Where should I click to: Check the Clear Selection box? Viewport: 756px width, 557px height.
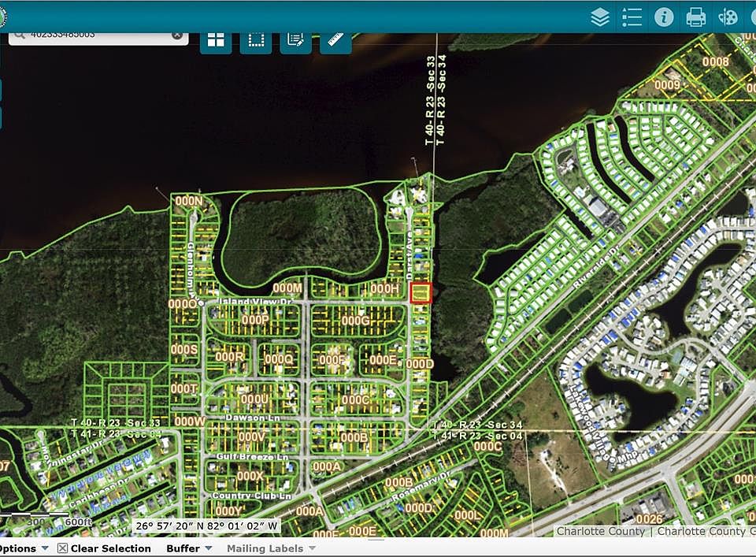pyautogui.click(x=63, y=548)
